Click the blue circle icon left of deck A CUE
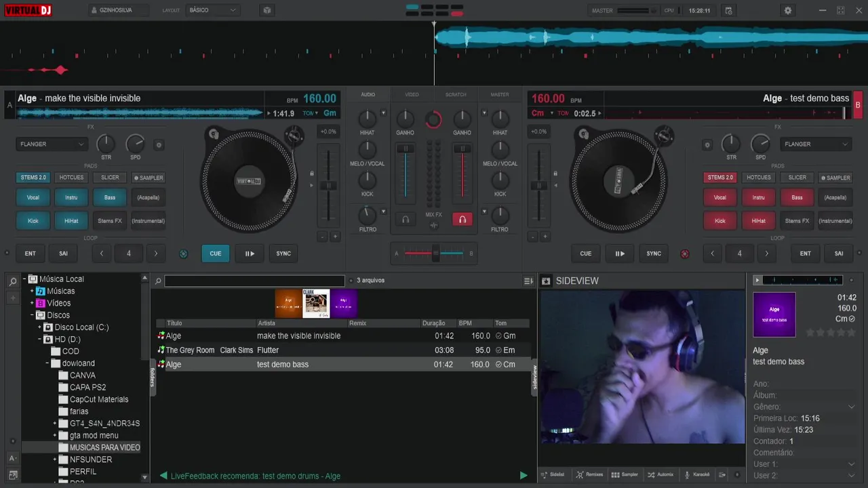 (x=183, y=254)
